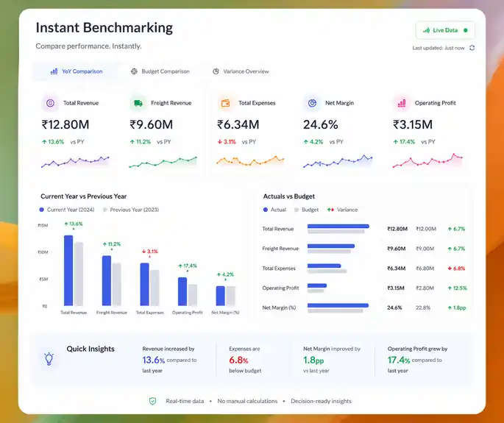
Task: Click the ₹6.80M budget value for Total Expenses
Action: [x=425, y=269]
